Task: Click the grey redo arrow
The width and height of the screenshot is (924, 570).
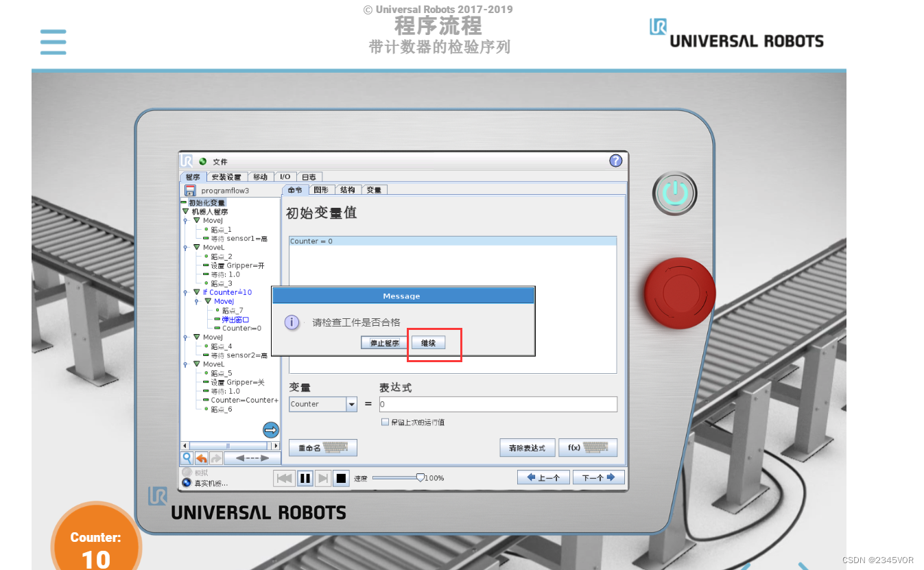Action: [x=215, y=458]
